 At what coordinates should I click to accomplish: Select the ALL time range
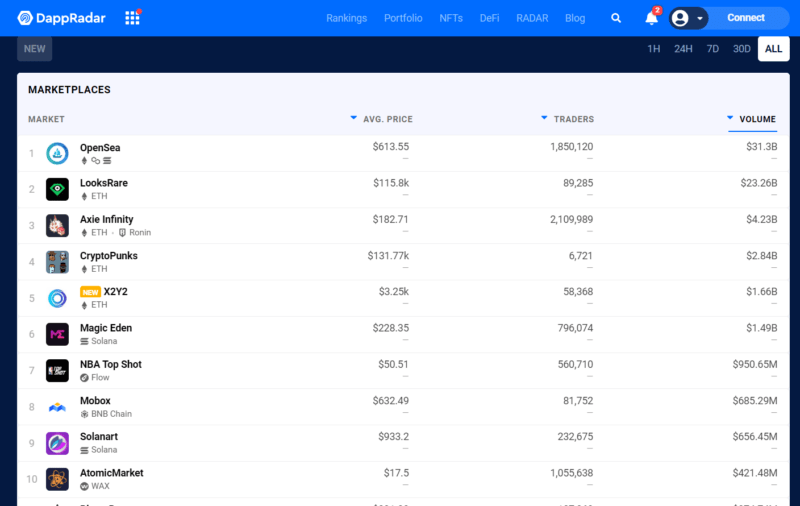click(x=773, y=49)
